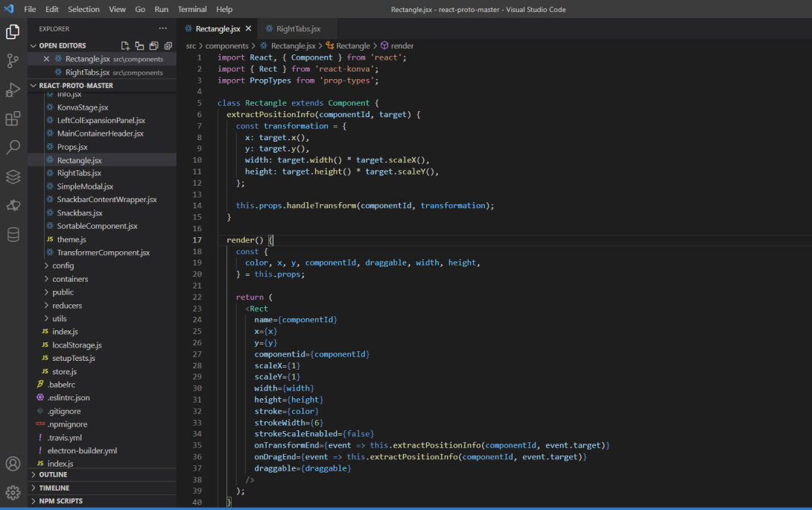Open the Accounts icon in activity bar
The width and height of the screenshot is (812, 510).
13,463
